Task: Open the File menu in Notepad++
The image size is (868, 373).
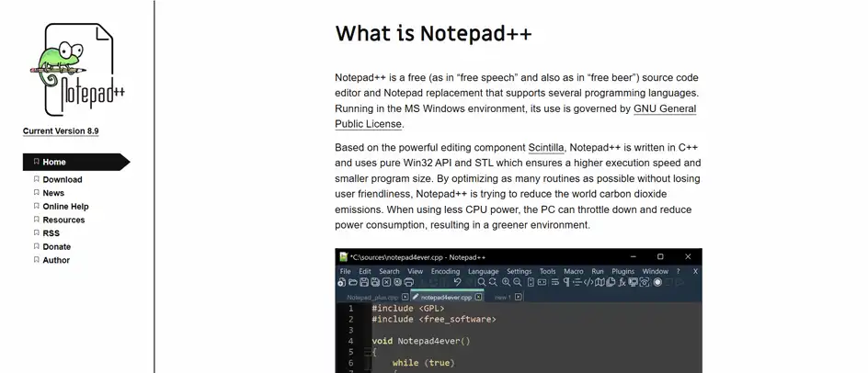Action: [x=346, y=271]
